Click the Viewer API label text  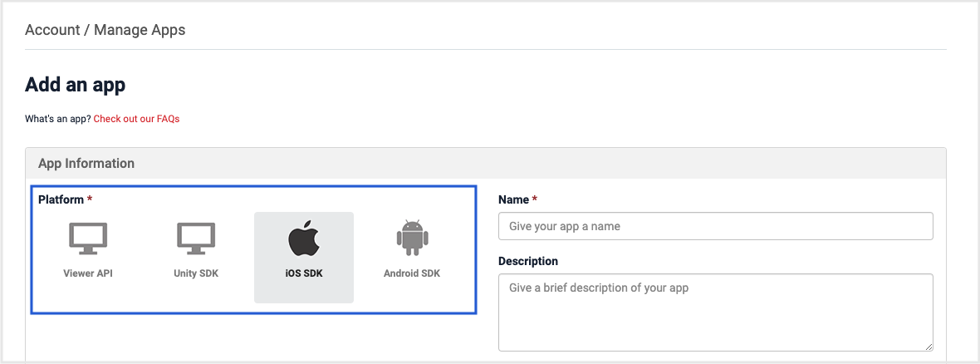click(x=88, y=274)
